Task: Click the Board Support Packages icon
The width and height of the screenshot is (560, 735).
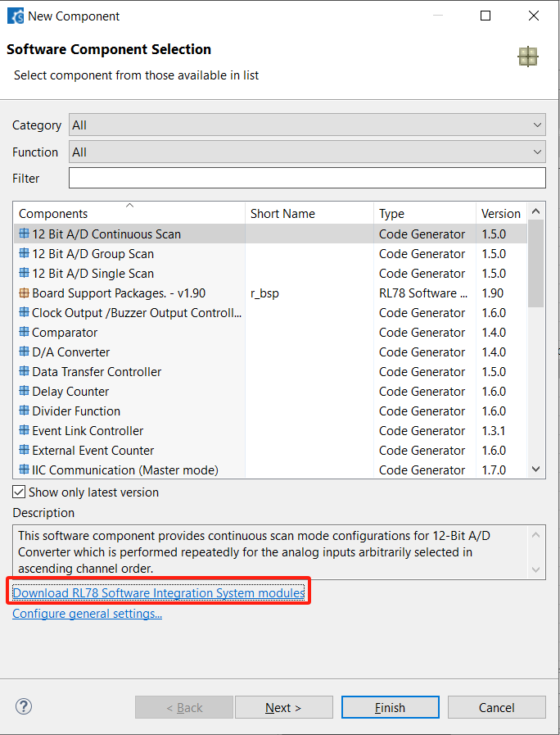Action: pos(24,293)
